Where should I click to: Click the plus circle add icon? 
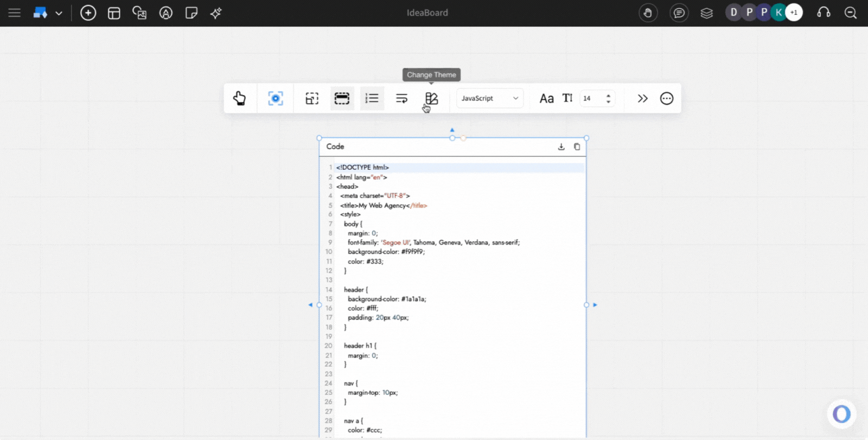click(x=88, y=12)
